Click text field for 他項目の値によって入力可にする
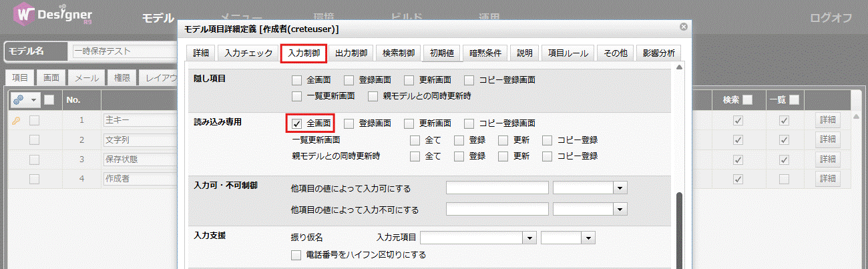Screen dimensions: 868x269 497,188
